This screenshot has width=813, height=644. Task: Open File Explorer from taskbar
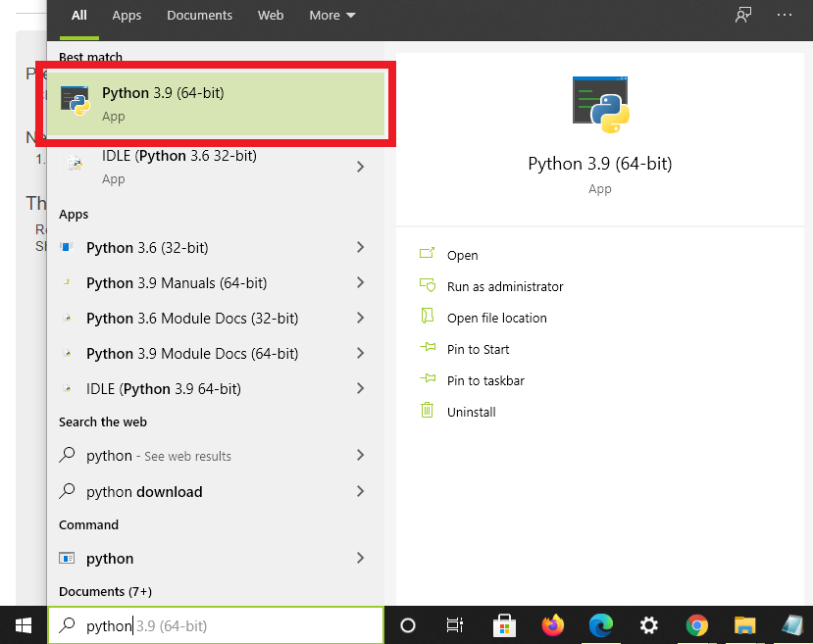coord(744,625)
